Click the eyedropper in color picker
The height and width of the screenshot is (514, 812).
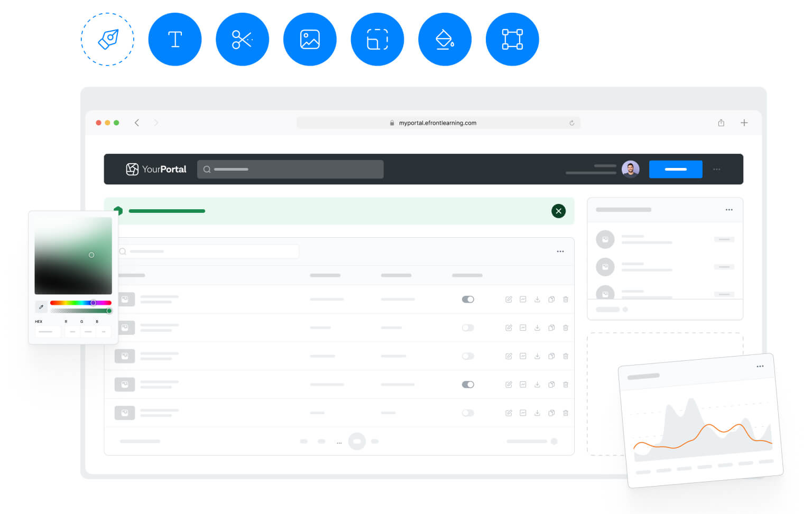(x=41, y=306)
